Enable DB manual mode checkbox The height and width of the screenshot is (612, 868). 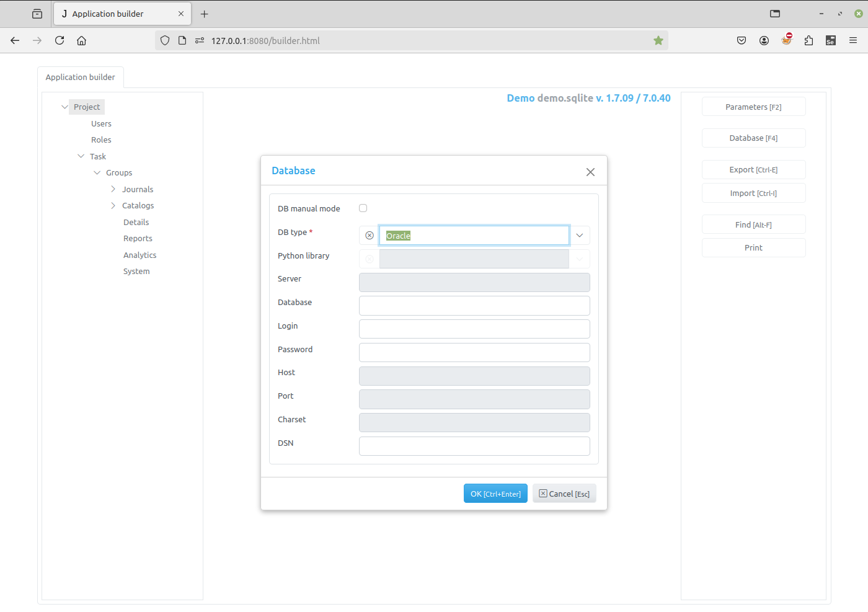363,208
